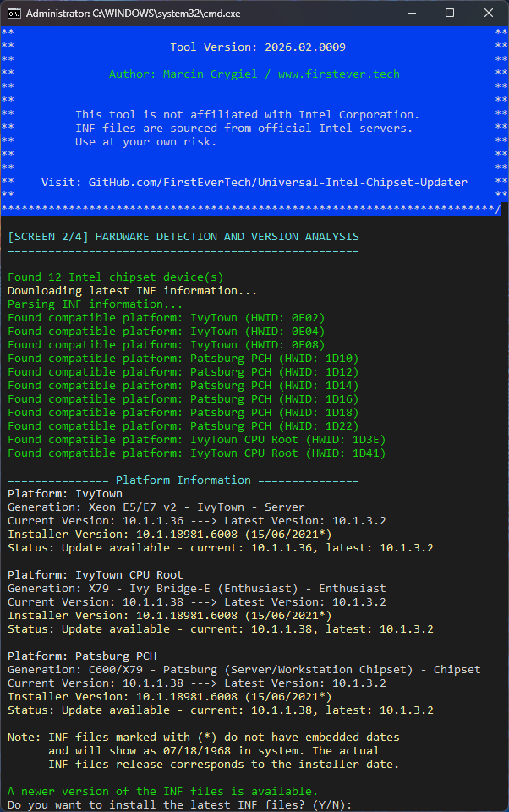The height and width of the screenshot is (812, 509).
Task: Maximize the cmd.exe window
Action: [450, 14]
